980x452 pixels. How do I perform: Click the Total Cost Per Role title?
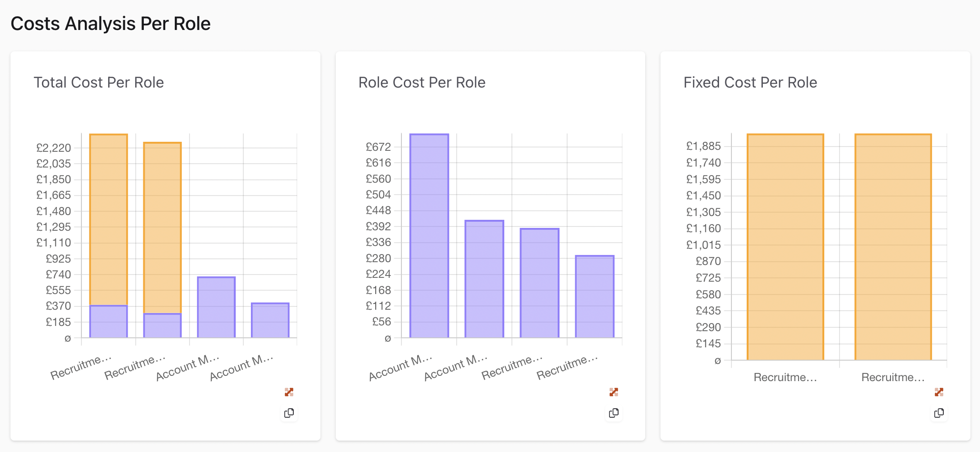point(99,82)
